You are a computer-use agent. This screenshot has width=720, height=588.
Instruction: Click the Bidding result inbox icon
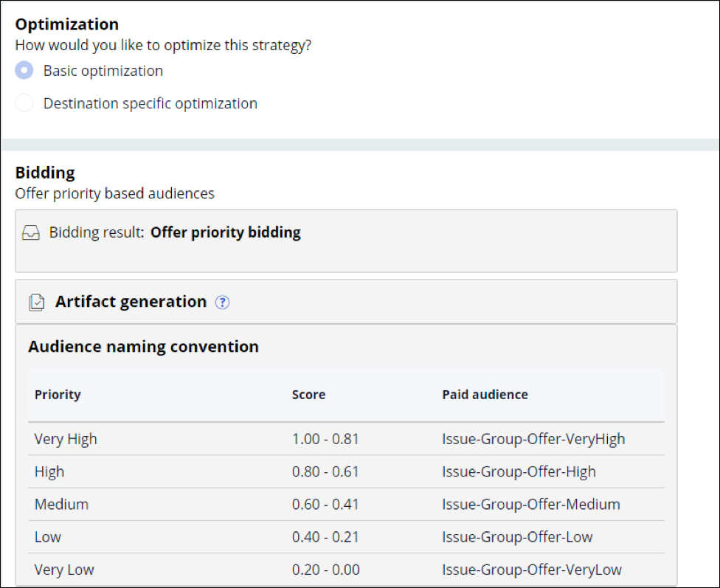(x=31, y=233)
